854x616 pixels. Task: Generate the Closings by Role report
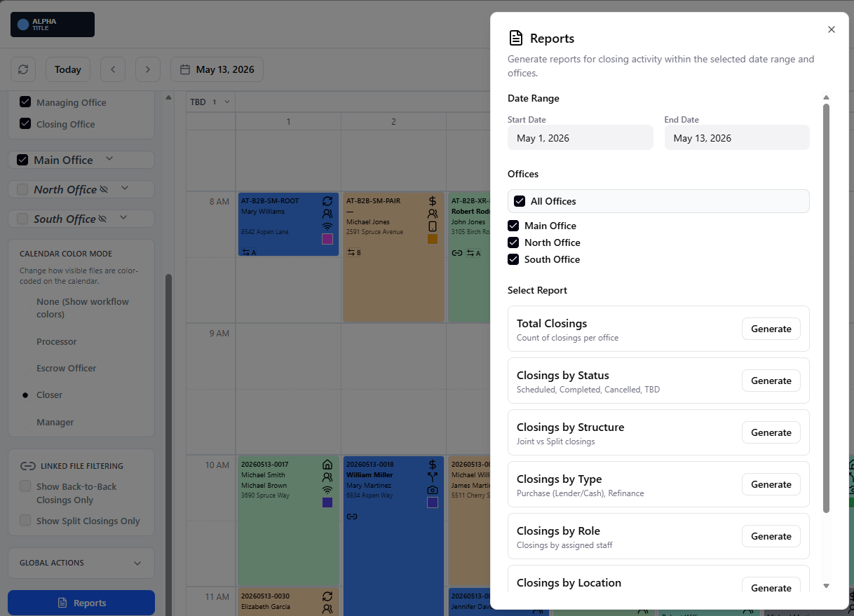tap(771, 536)
